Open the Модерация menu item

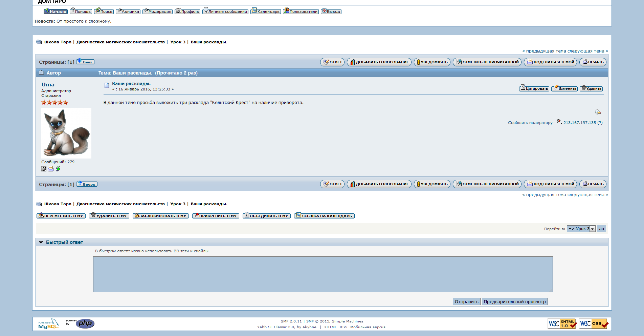[x=157, y=12]
